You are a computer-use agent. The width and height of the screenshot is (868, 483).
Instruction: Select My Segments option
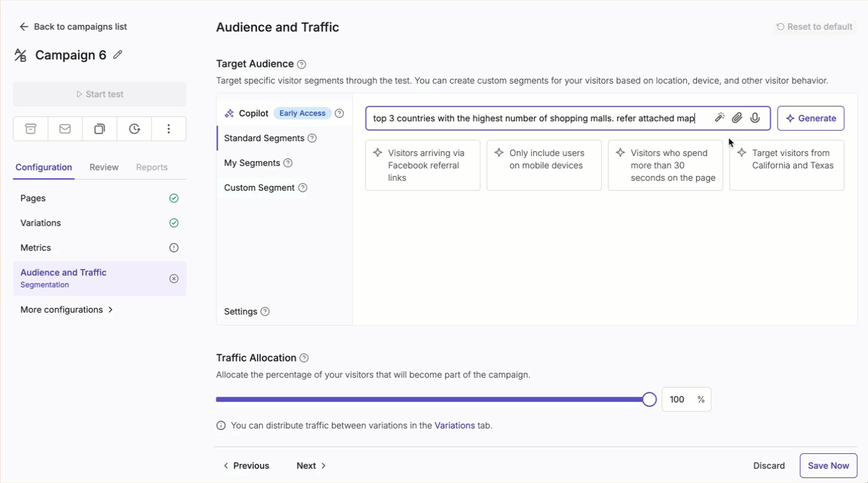[284, 163]
